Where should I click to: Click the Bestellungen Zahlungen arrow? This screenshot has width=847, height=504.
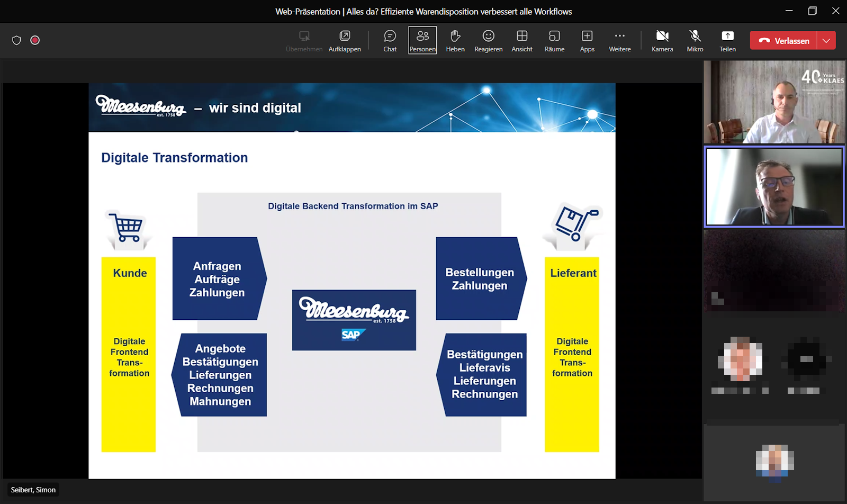tap(481, 278)
